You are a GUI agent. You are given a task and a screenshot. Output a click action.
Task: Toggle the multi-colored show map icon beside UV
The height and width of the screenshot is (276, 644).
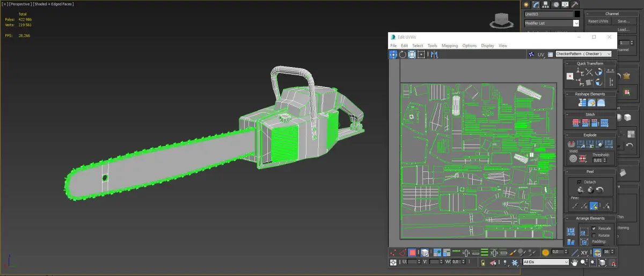point(531,54)
